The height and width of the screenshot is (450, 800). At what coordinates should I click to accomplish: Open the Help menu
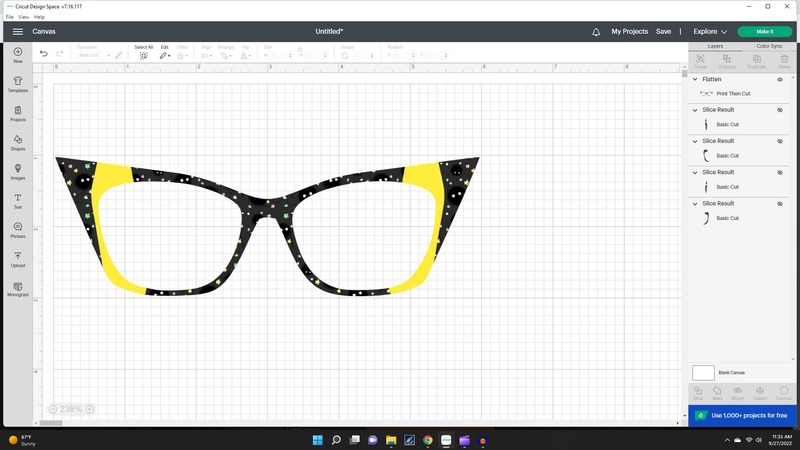pyautogui.click(x=39, y=17)
